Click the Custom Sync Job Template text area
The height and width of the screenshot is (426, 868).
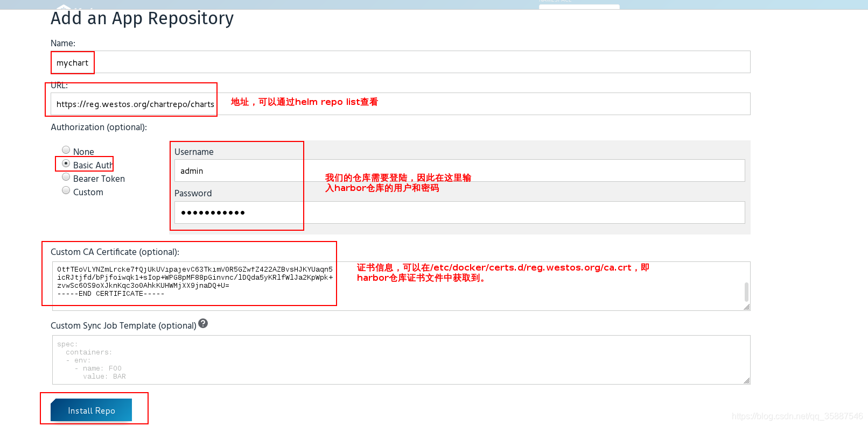point(401,360)
